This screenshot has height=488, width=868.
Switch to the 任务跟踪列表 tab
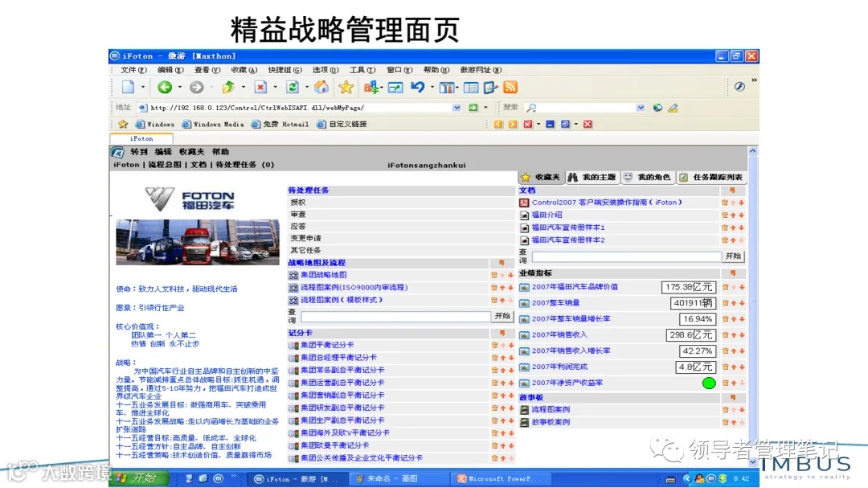pyautogui.click(x=714, y=177)
